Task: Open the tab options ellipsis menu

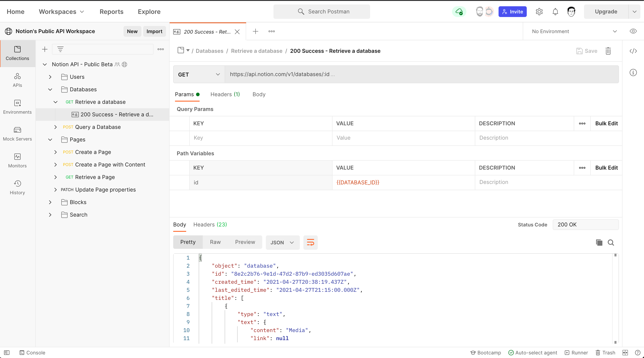Action: [x=271, y=31]
